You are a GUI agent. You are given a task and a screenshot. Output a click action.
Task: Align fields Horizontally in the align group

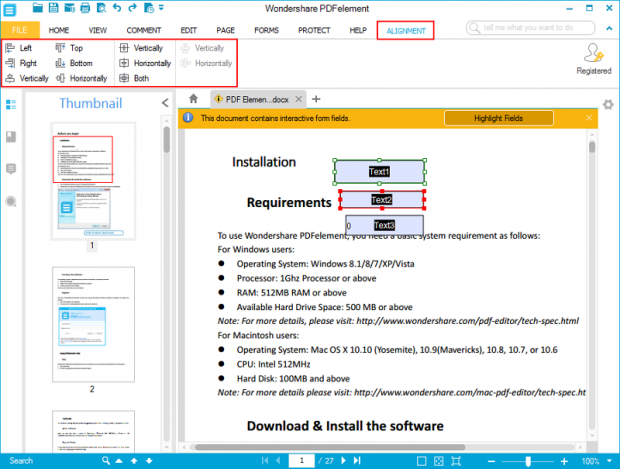click(81, 78)
